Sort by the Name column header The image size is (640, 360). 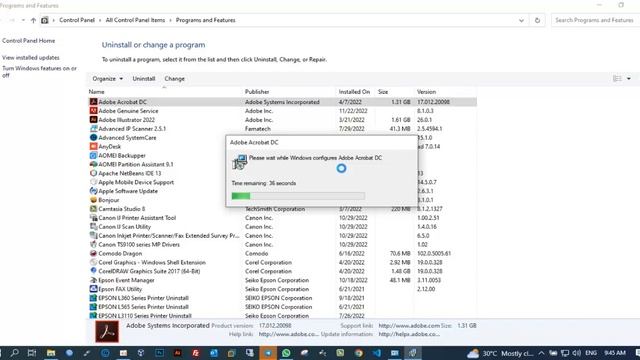click(x=96, y=91)
